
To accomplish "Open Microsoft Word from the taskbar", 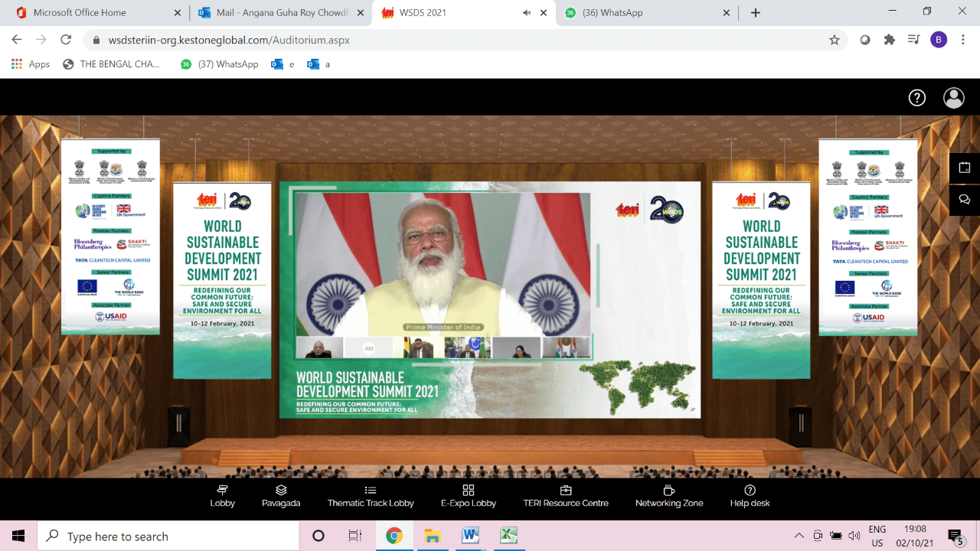I will pos(470,536).
